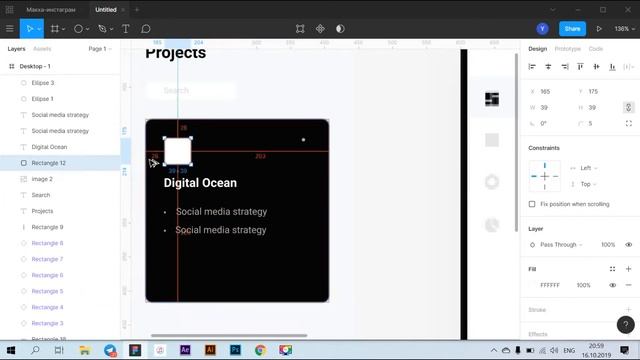
Task: Toggle FFFFFF fill visibility eye
Action: (612, 285)
